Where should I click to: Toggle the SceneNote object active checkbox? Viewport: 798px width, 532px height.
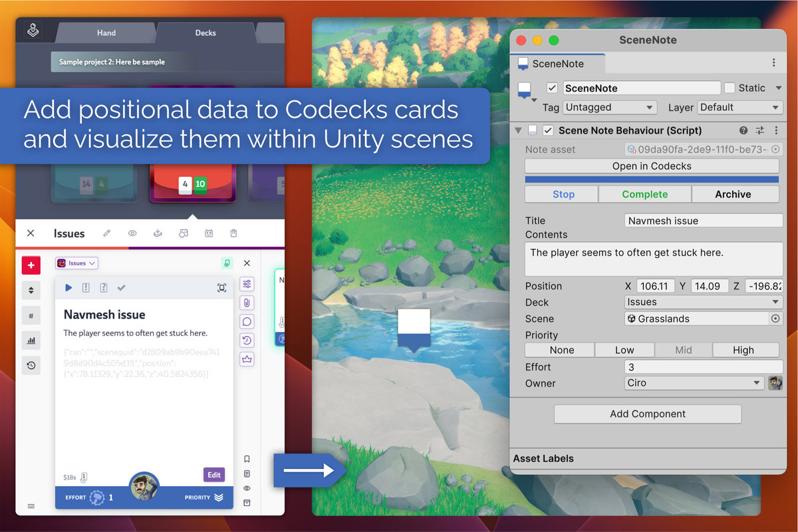552,88
